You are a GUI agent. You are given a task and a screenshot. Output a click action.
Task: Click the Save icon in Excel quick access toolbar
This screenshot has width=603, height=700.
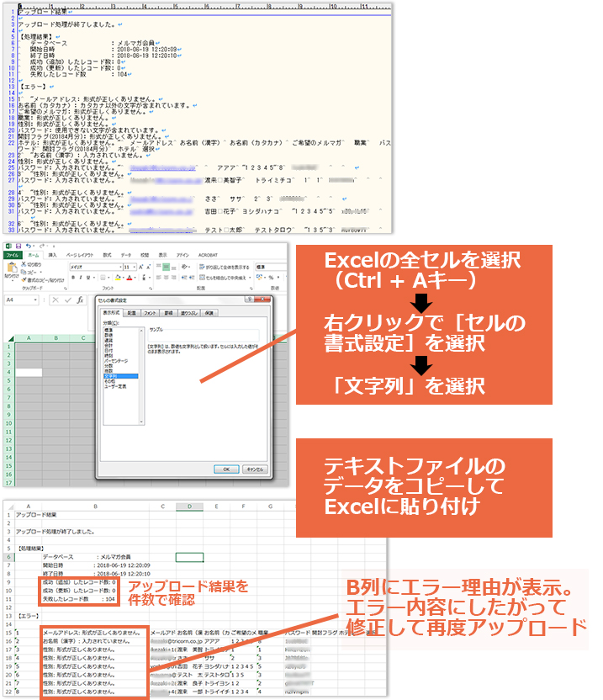pyautogui.click(x=19, y=246)
